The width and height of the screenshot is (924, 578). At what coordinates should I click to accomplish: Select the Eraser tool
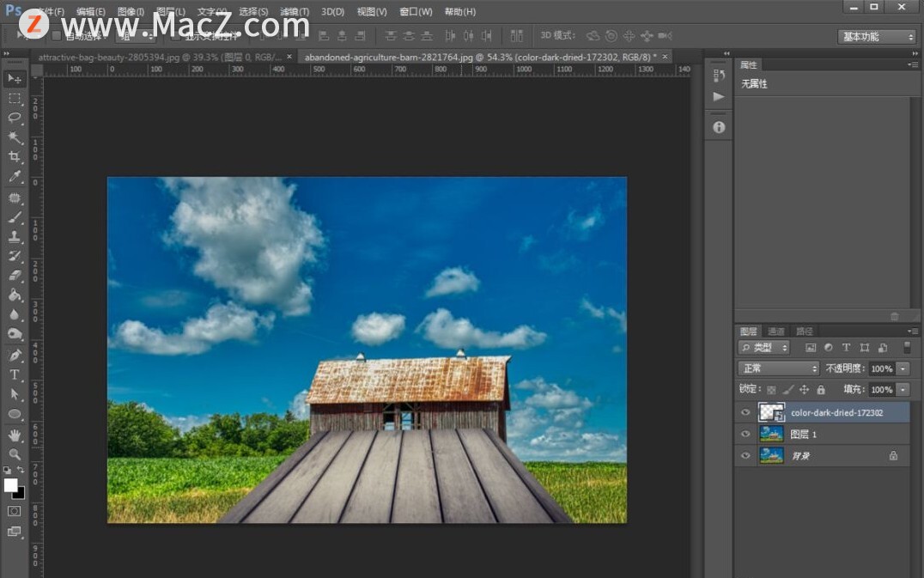15,276
